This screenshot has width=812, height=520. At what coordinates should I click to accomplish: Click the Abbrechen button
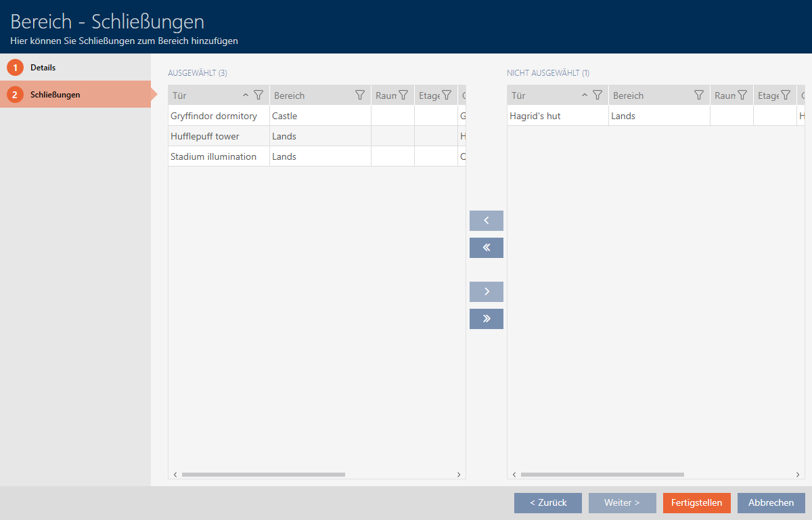pos(771,502)
